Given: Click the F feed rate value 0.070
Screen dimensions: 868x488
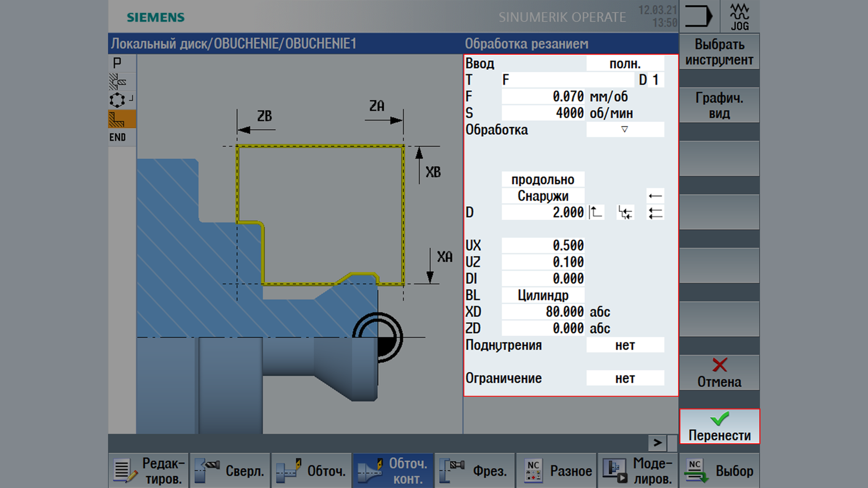Looking at the screenshot, I should pyautogui.click(x=543, y=97).
